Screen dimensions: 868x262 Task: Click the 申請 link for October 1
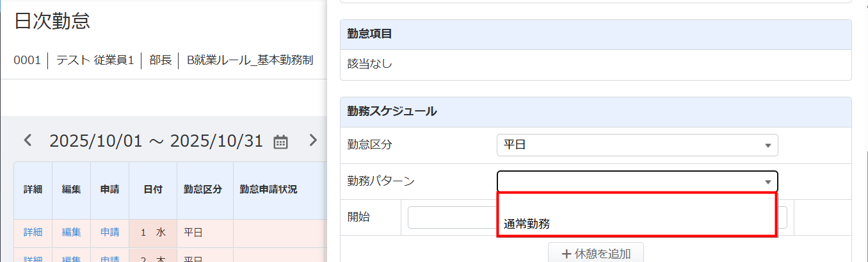click(109, 233)
